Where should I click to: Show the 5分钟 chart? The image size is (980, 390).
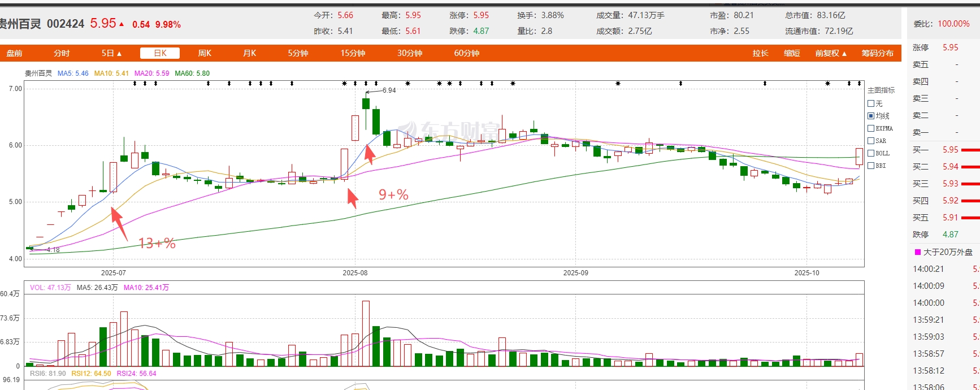tap(298, 53)
